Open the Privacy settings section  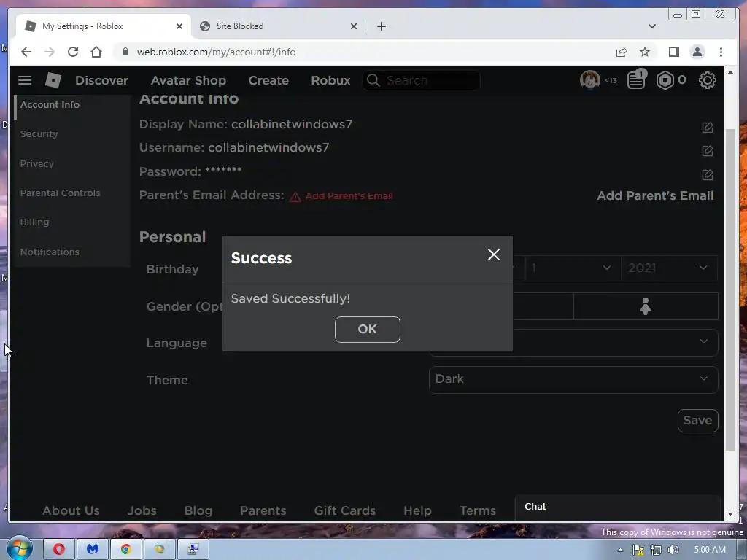(37, 163)
